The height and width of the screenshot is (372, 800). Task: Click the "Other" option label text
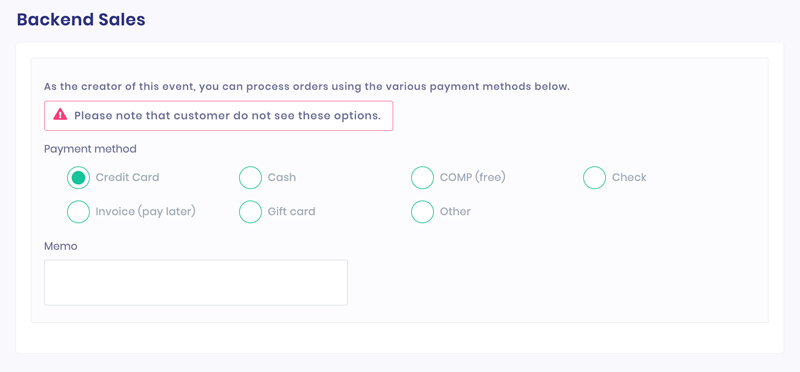point(455,211)
